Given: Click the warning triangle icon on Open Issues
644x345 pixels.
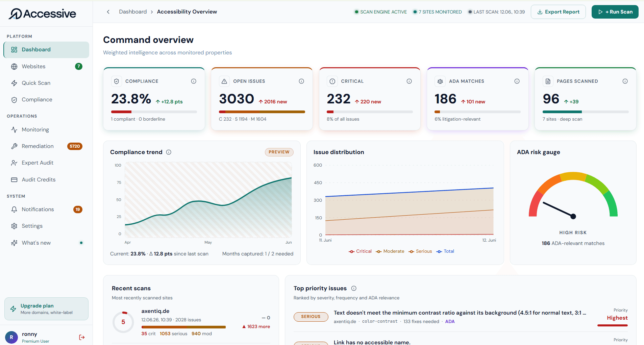Looking at the screenshot, I should click(224, 81).
